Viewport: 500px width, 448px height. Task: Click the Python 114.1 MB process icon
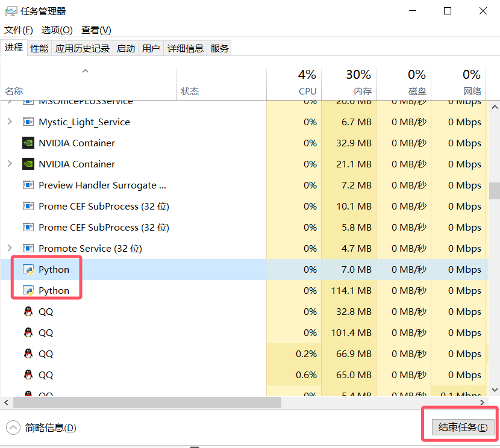[28, 291]
